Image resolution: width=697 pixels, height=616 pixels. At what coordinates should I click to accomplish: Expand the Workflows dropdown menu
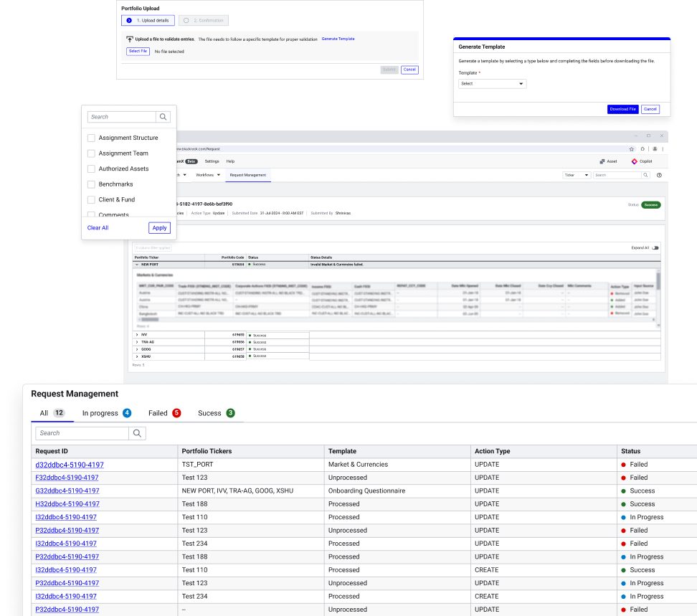tap(208, 175)
